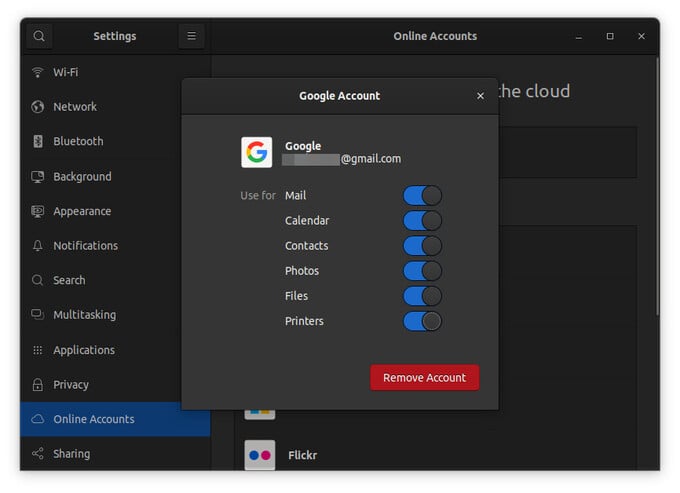Viewport: 680px width, 493px height.
Task: Open Multitasking settings
Action: point(115,314)
